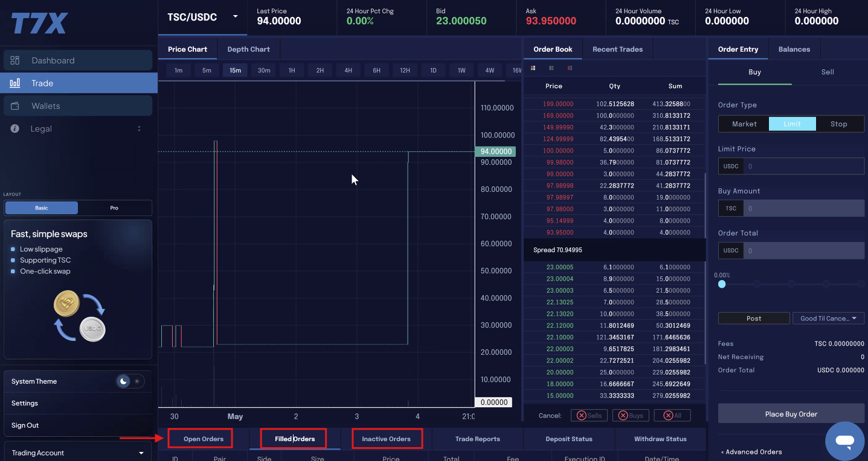Open the Recent Trades tab
Screen dimensions: 868x461
click(x=617, y=49)
